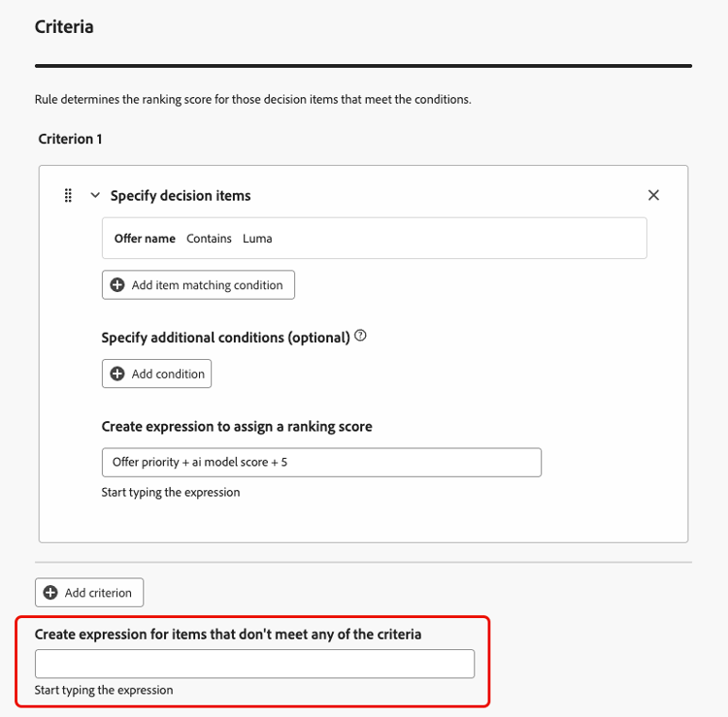Image resolution: width=728 pixels, height=717 pixels.
Task: Select the Offer name attribute in condition
Action: (145, 238)
